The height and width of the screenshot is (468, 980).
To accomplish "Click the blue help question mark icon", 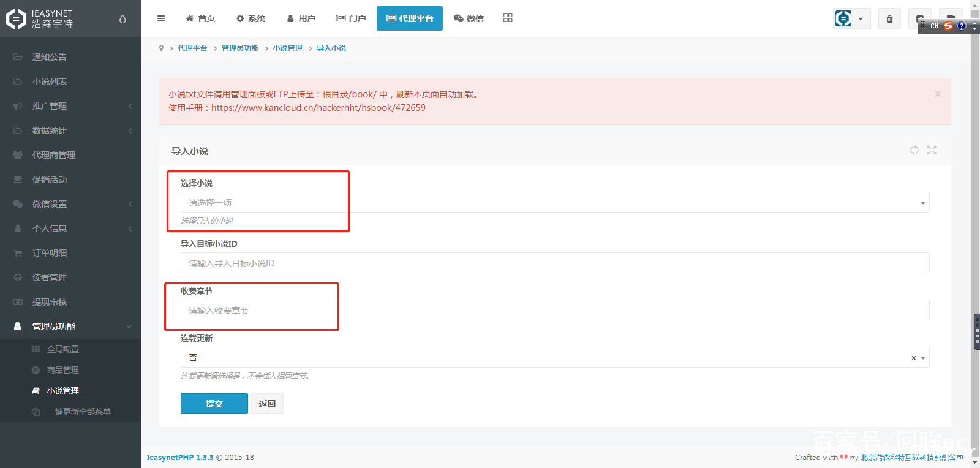I will tap(962, 26).
